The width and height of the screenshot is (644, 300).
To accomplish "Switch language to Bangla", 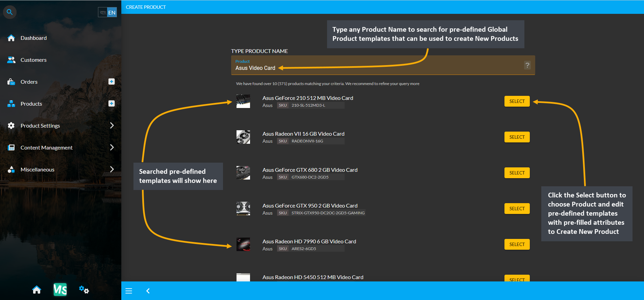I will 103,12.
